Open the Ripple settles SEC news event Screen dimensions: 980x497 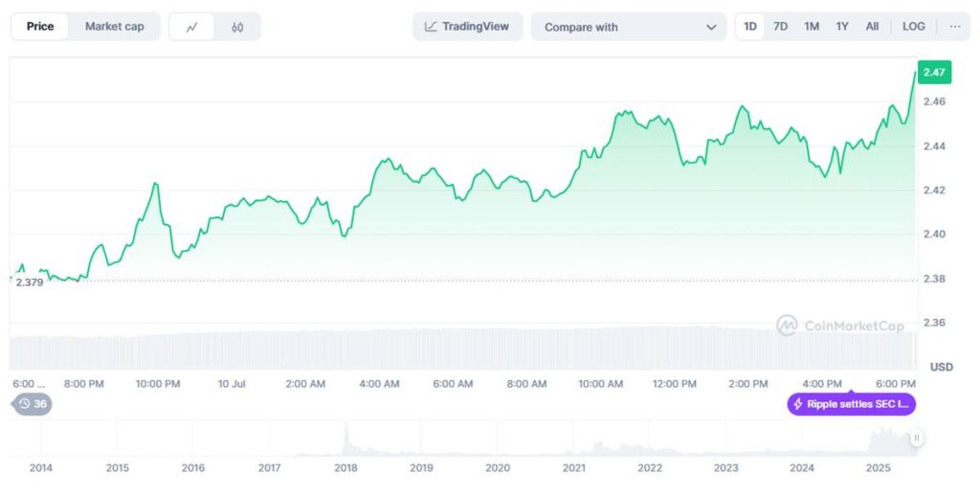coord(851,404)
